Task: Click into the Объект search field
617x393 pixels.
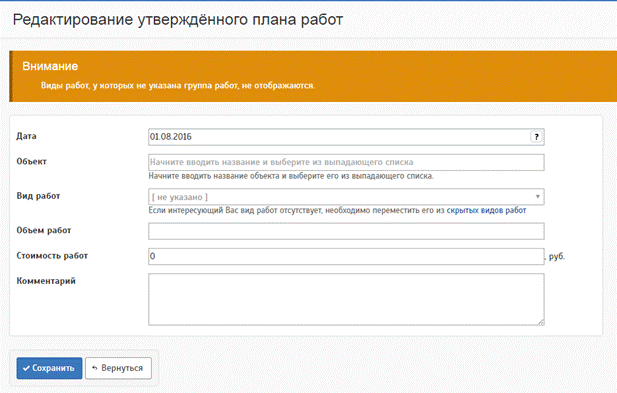Action: click(x=346, y=162)
